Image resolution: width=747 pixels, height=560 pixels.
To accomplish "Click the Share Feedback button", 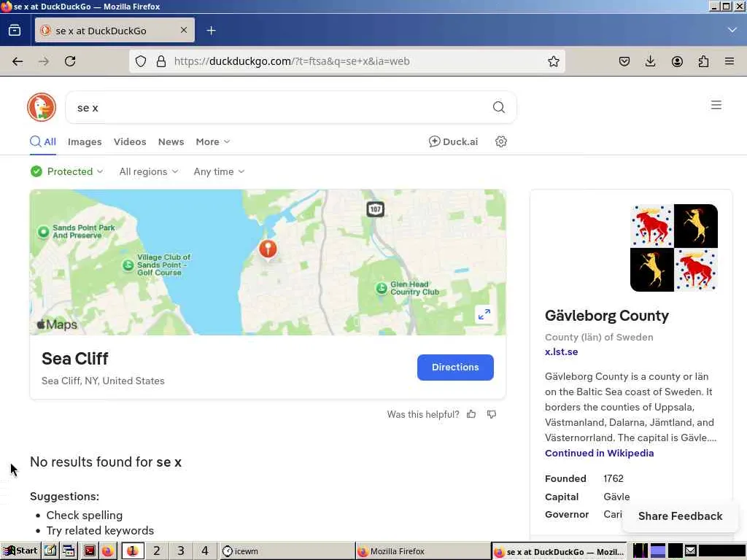I will coord(680,516).
